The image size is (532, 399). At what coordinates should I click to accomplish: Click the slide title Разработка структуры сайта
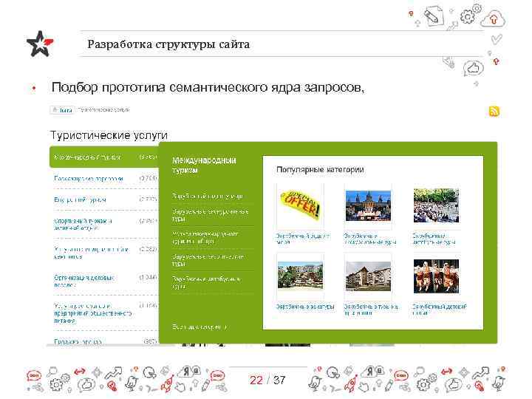(x=168, y=44)
